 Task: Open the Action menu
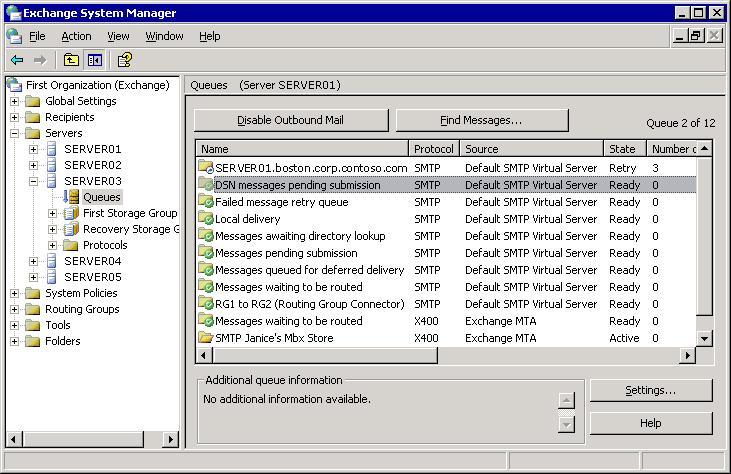coord(76,36)
